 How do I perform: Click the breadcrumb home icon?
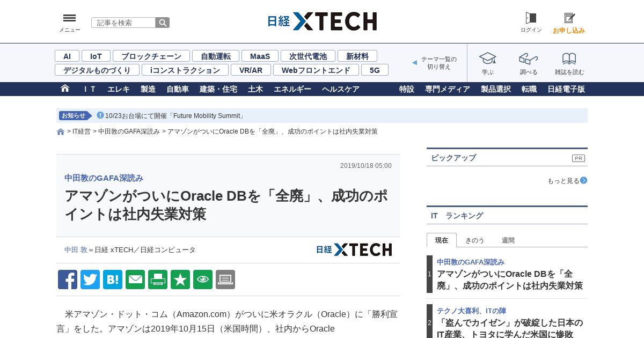[x=61, y=132]
